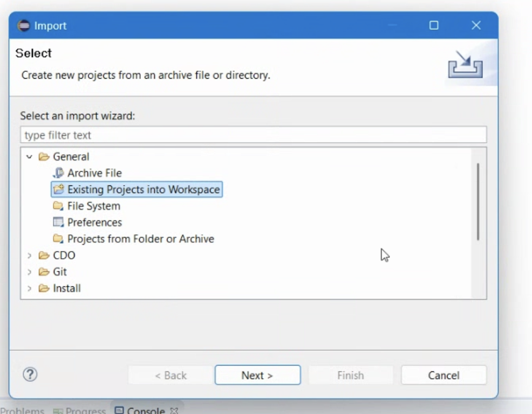
Task: Open the Progress tab
Action: point(80,411)
